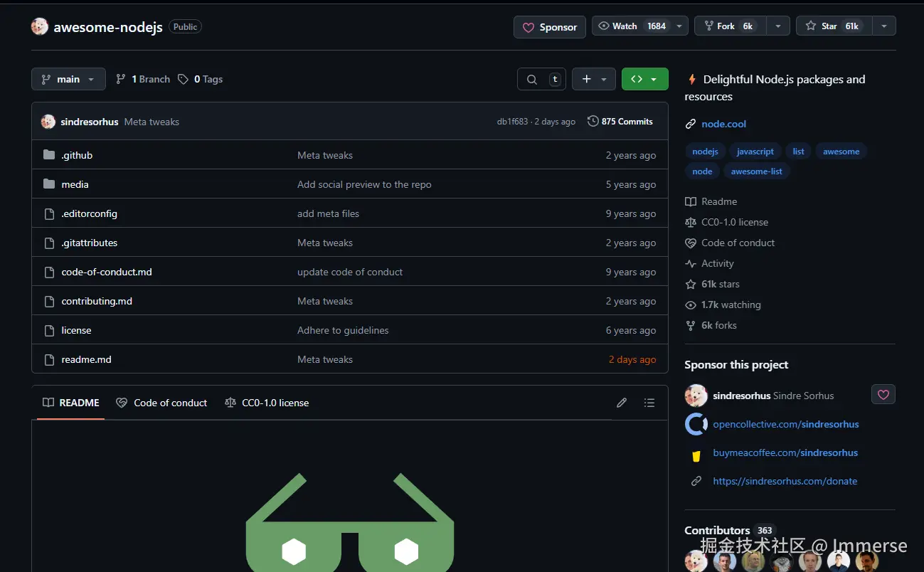Open the Contributors 363 heading link
Screen dimensions: 924x572
click(729, 530)
